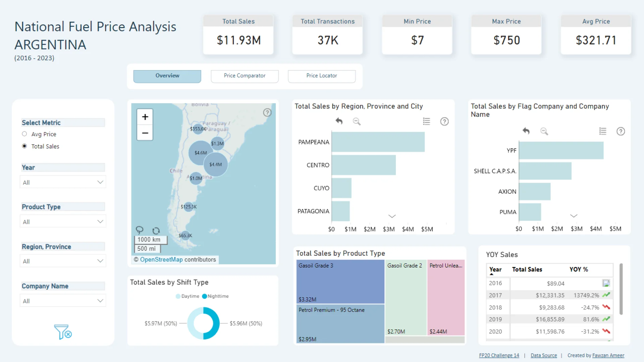This screenshot has height=362, width=644.
Task: Select the YPF bar in the company chart
Action: pyautogui.click(x=561, y=150)
